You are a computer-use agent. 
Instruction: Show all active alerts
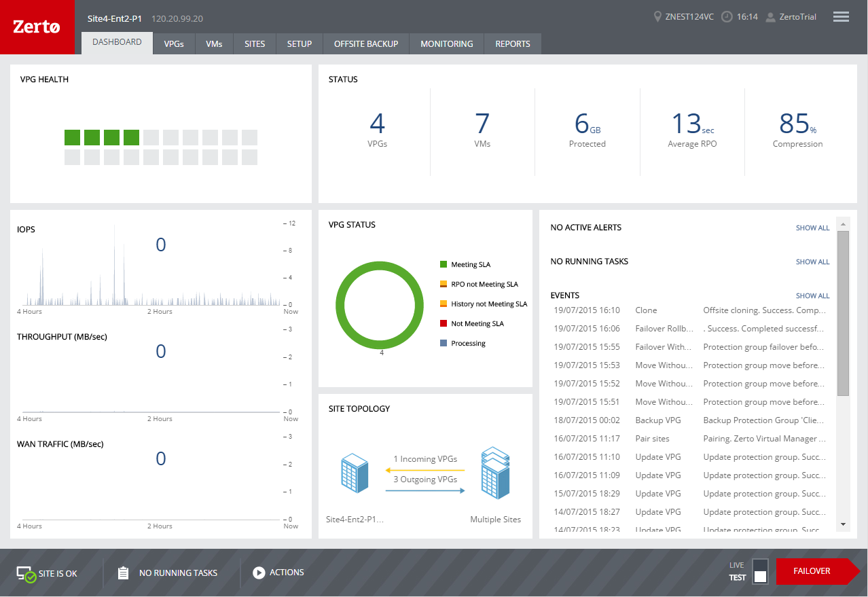click(812, 228)
